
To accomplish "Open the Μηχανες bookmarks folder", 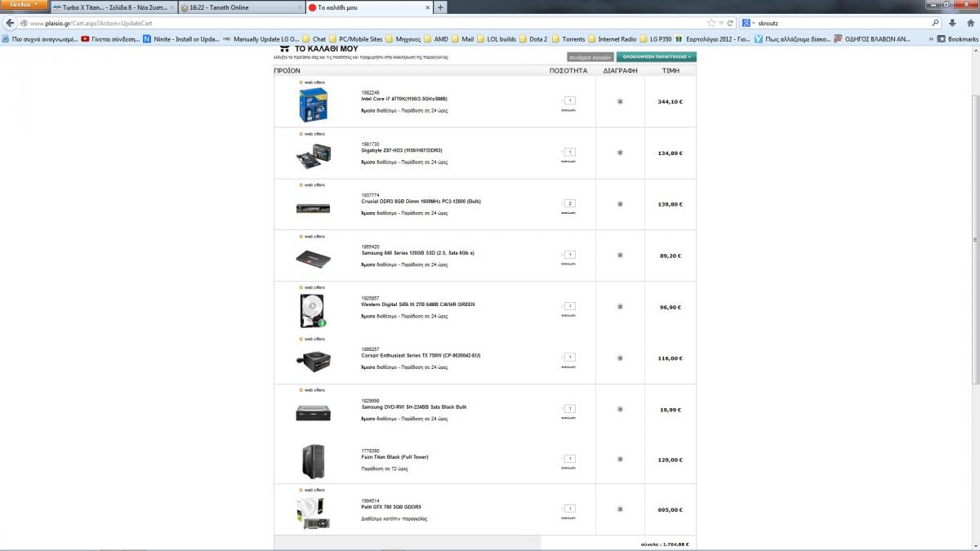I will 403,38.
